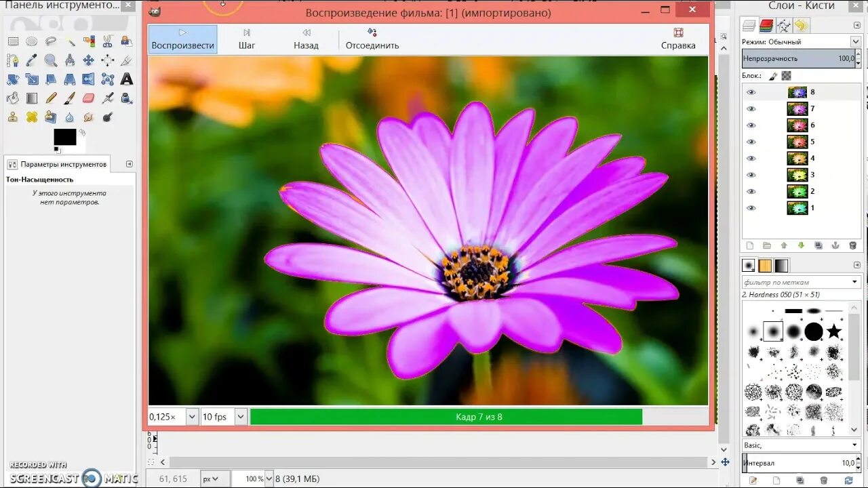This screenshot has height=488, width=868.
Task: Refresh brushes using the reload icon
Action: click(849, 480)
